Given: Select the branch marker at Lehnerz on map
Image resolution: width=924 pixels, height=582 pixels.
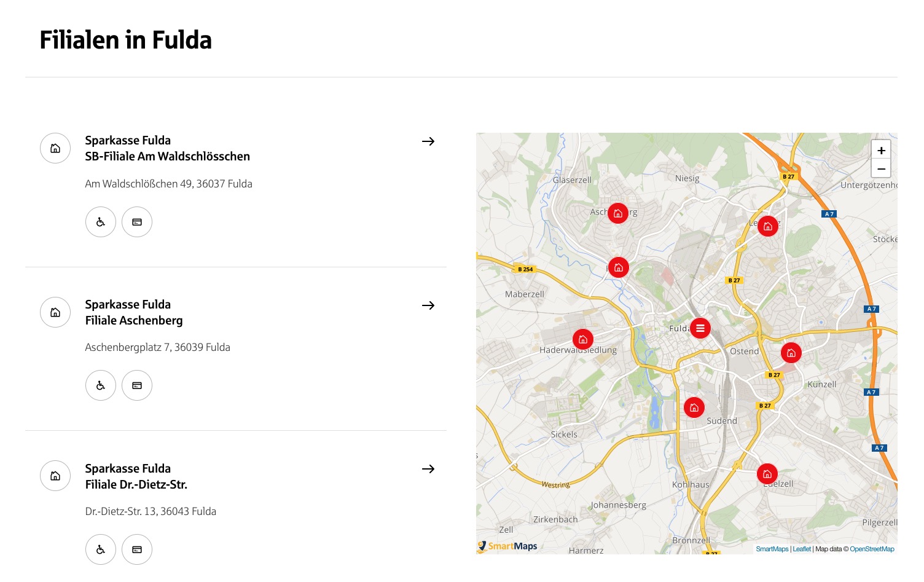Looking at the screenshot, I should coord(767,226).
